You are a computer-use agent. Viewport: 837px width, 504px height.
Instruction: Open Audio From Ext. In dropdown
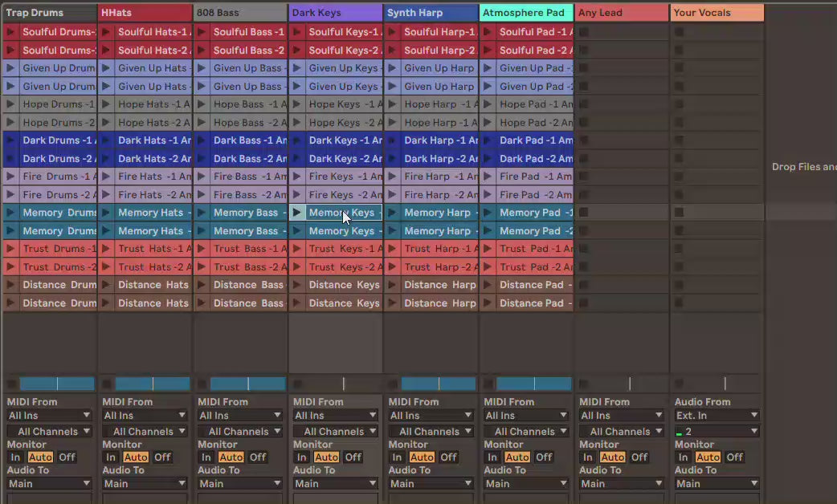tap(717, 416)
